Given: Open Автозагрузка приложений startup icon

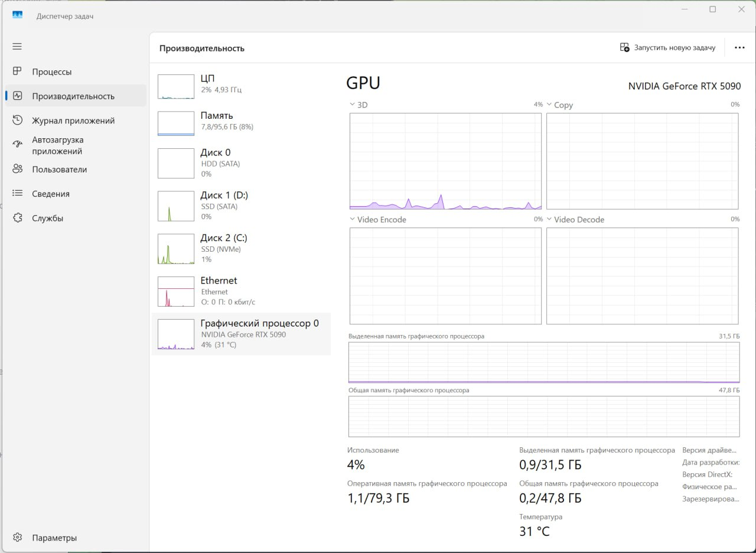Looking at the screenshot, I should 17,145.
